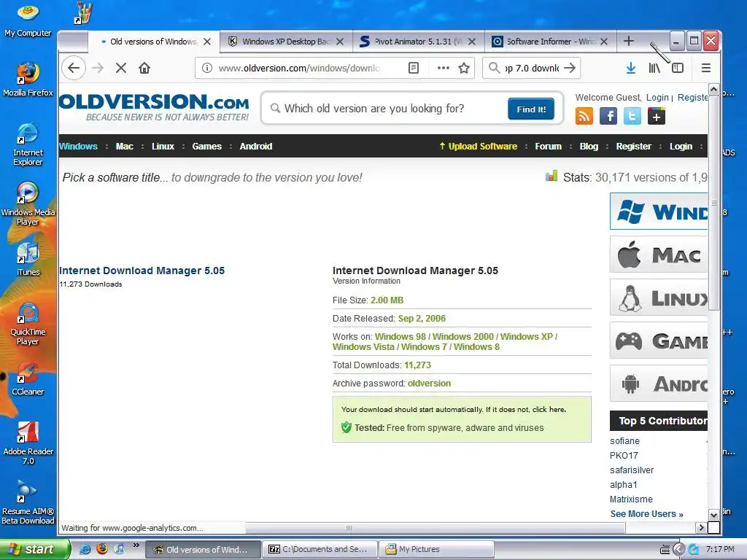Image resolution: width=747 pixels, height=560 pixels.
Task: Open the Forum link
Action: tap(548, 146)
